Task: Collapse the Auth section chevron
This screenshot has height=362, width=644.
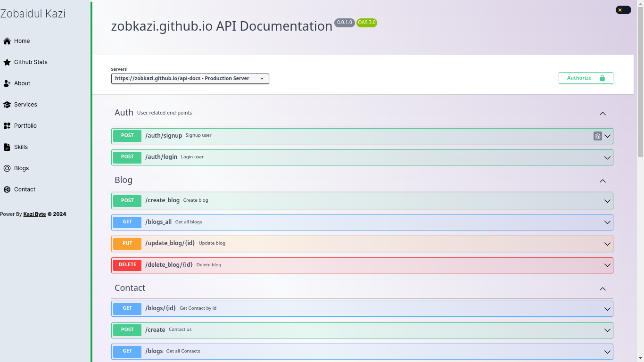Action: (603, 114)
